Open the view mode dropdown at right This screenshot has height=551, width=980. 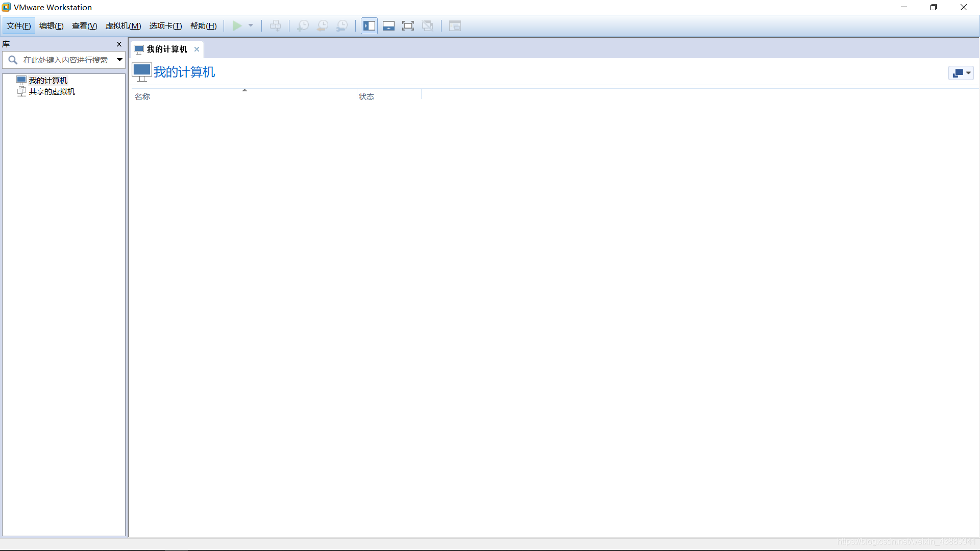pyautogui.click(x=961, y=73)
